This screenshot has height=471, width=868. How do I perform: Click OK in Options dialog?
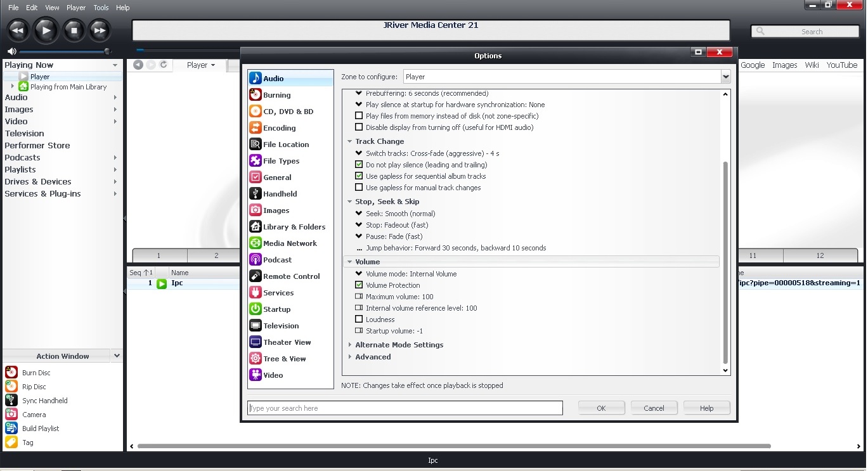[x=601, y=408]
